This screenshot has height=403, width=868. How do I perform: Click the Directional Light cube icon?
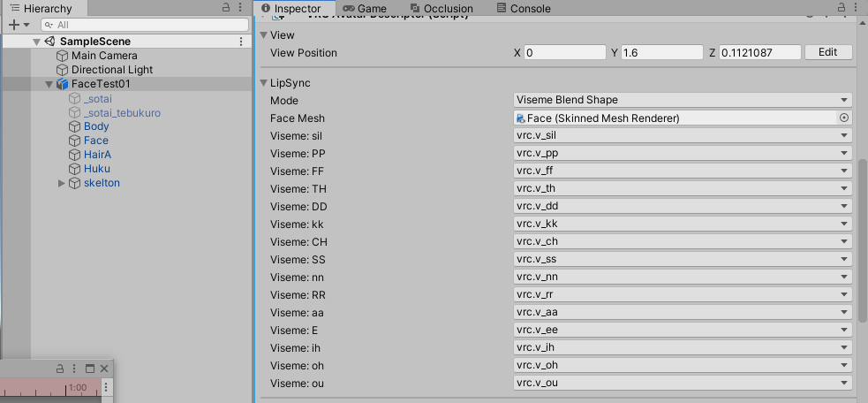click(x=63, y=70)
